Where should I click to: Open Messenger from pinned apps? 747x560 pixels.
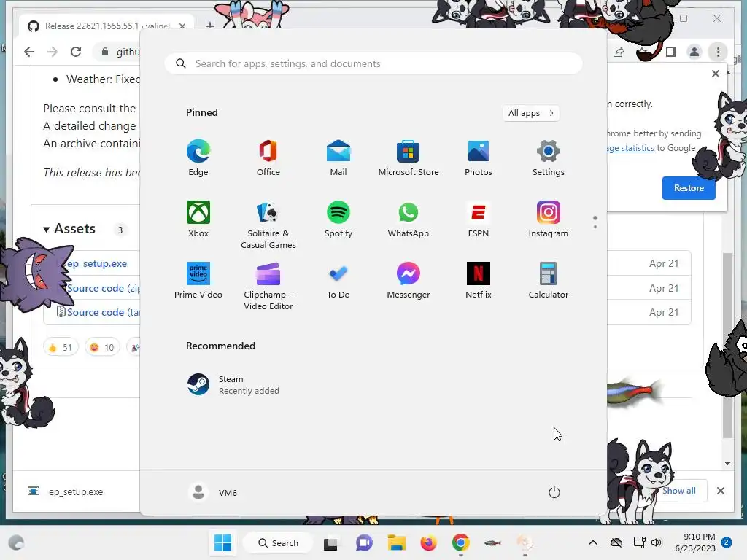(x=409, y=281)
